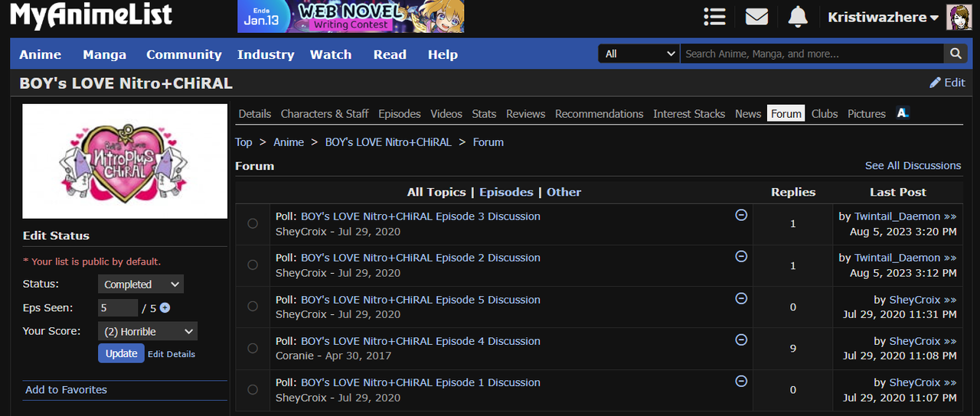Click the blue A icon tab
980x416 pixels.
903,113
